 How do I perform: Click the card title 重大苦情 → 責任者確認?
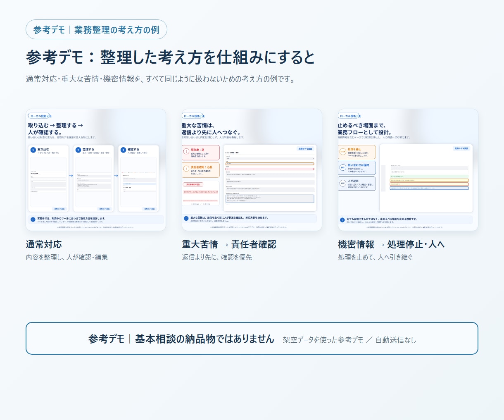(229, 244)
